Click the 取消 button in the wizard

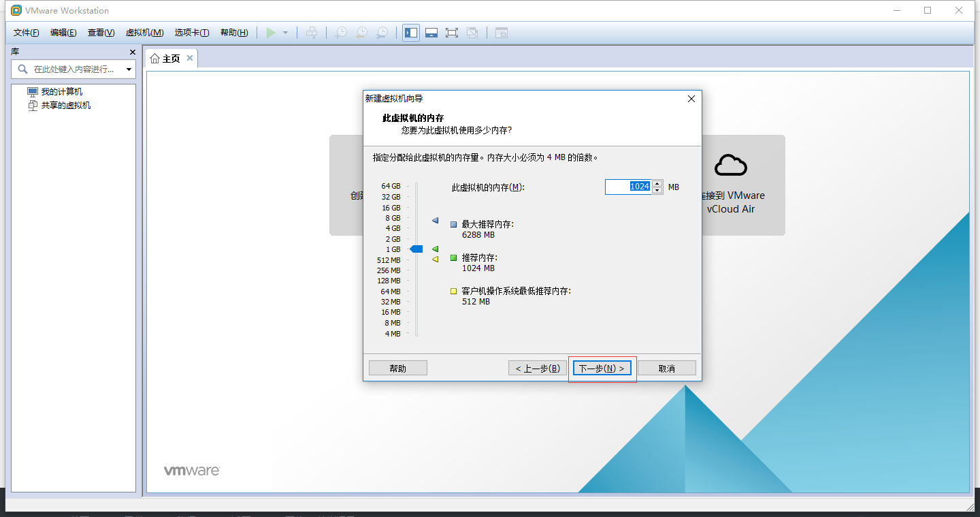(x=667, y=369)
